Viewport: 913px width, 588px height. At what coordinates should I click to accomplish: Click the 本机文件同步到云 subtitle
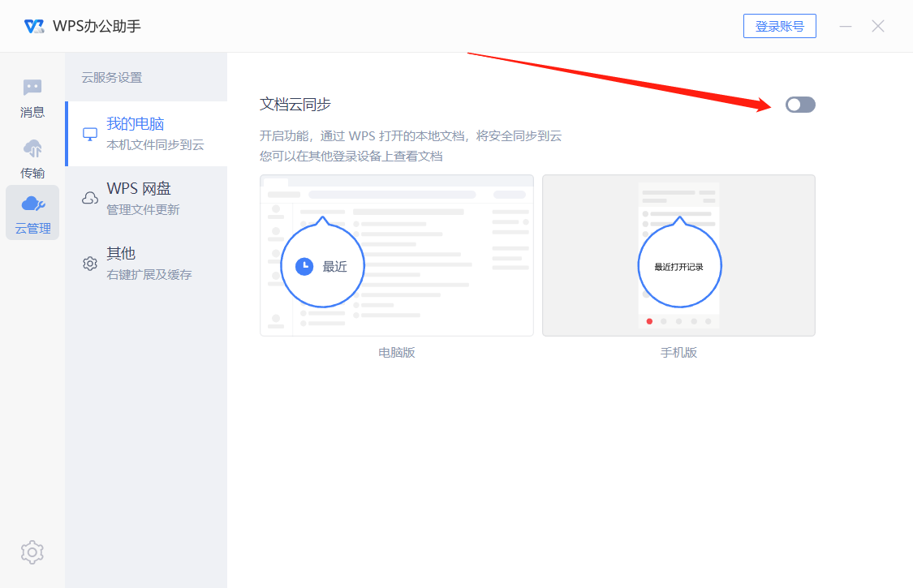[x=156, y=145]
